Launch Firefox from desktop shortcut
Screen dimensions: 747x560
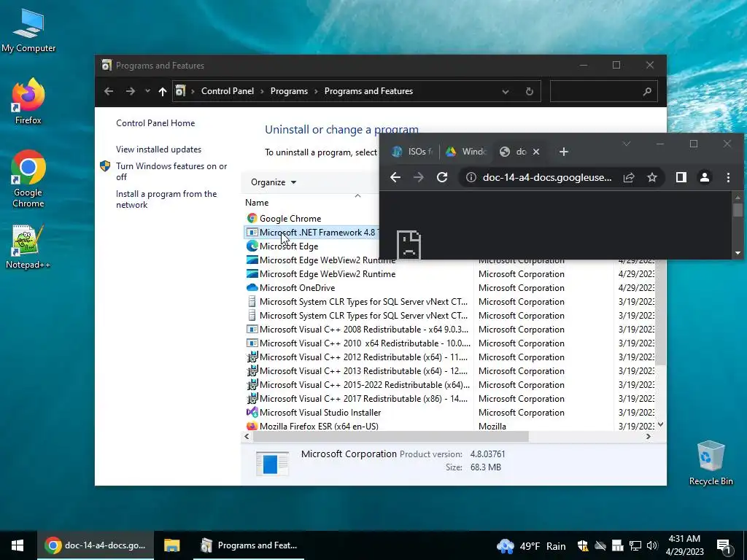click(x=28, y=101)
